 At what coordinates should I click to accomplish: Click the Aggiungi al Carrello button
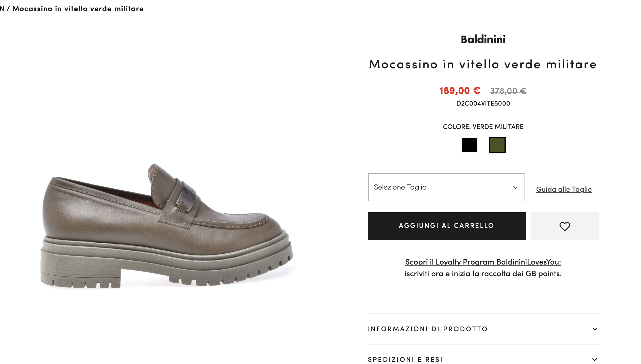pos(446,226)
